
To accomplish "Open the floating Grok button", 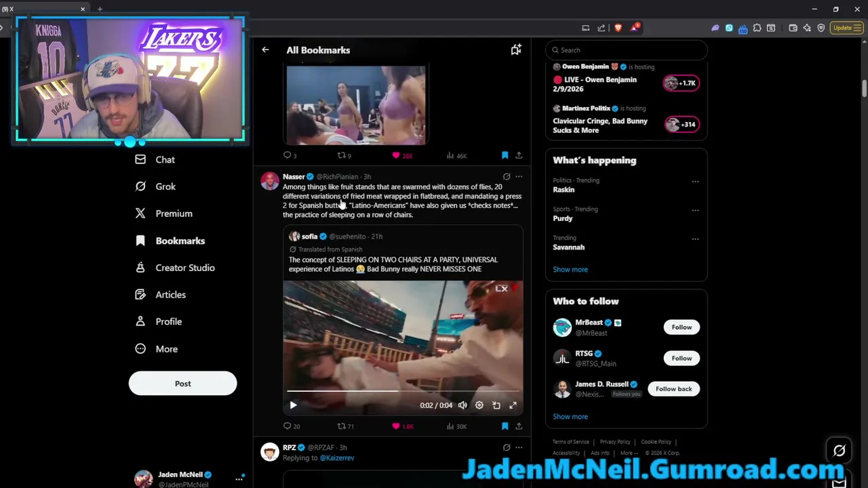I will (839, 450).
